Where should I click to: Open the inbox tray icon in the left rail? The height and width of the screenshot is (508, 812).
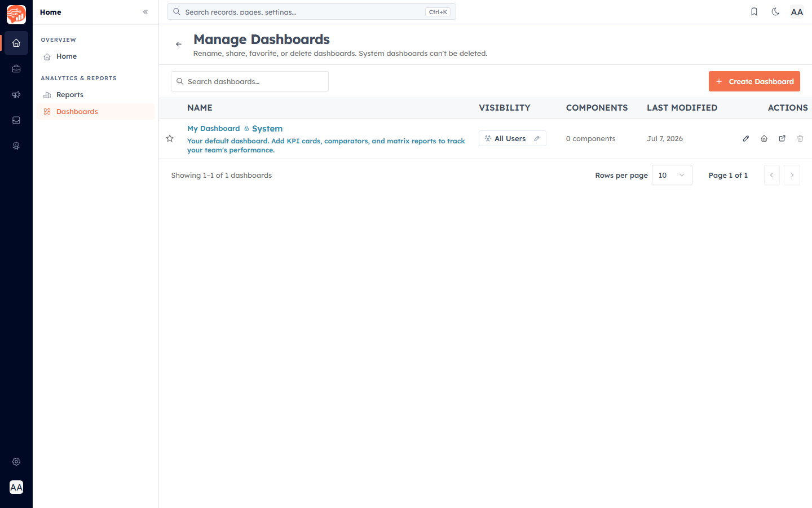(16, 120)
